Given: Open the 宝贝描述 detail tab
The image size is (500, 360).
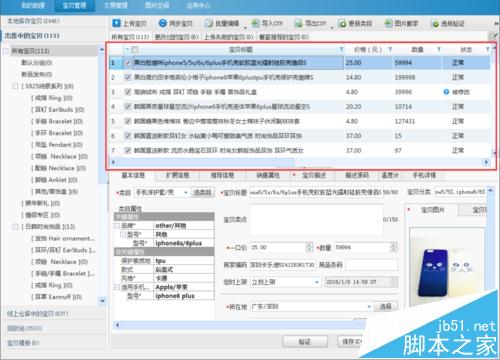Looking at the screenshot, I should 314,175.
